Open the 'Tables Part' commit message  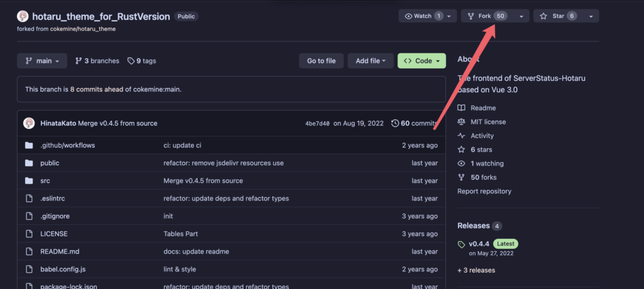tap(180, 234)
